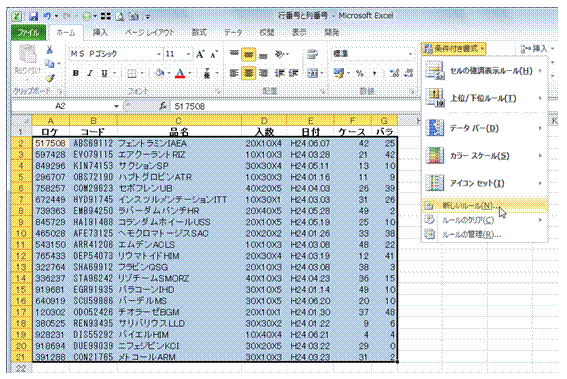Switch to the 開発 ribbon tab
Screen dimensions: 567x379
[x=332, y=33]
